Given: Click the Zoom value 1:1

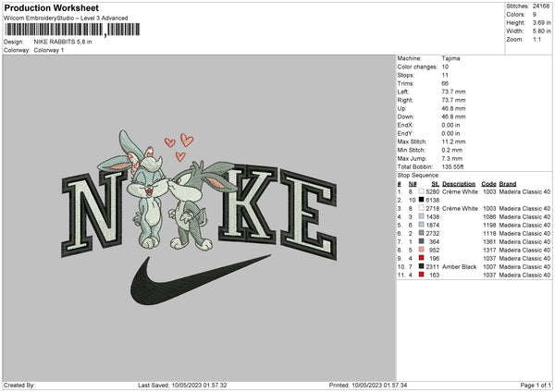Looking at the screenshot, I should click(x=536, y=39).
